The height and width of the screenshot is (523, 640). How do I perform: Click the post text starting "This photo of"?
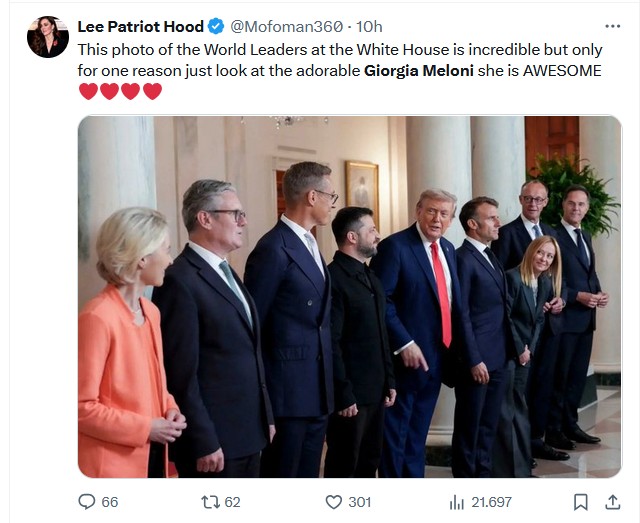340,60
